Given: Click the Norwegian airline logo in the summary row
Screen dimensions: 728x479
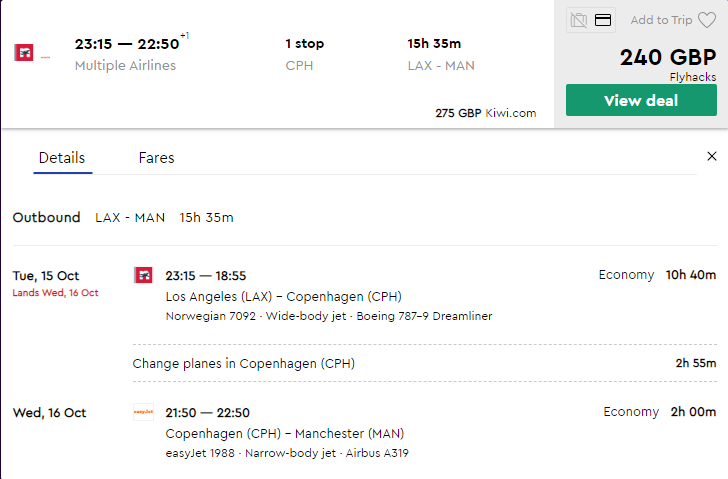Looking at the screenshot, I should (24, 52).
